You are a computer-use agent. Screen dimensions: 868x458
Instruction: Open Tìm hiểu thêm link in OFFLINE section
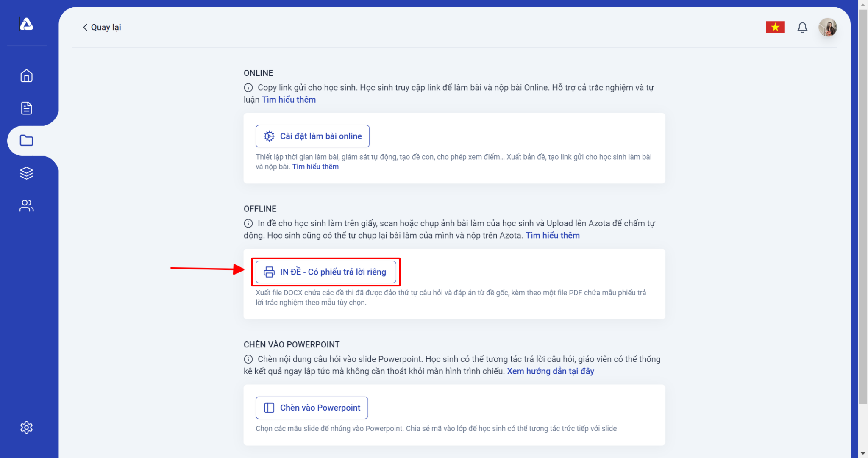click(x=553, y=235)
